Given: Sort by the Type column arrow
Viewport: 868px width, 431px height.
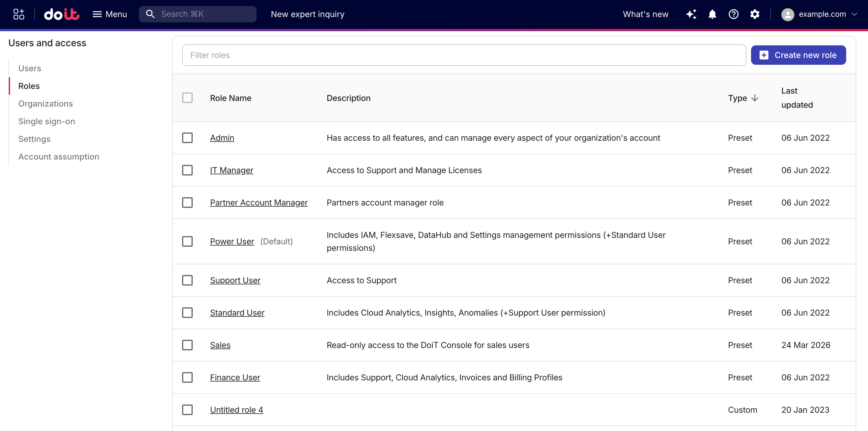Looking at the screenshot, I should pyautogui.click(x=755, y=98).
